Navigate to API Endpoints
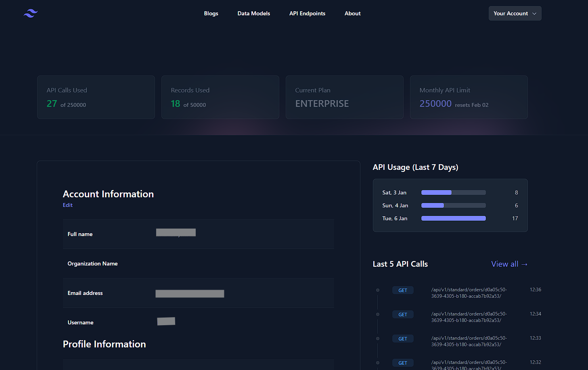Viewport: 588px width, 370px height. coord(307,13)
